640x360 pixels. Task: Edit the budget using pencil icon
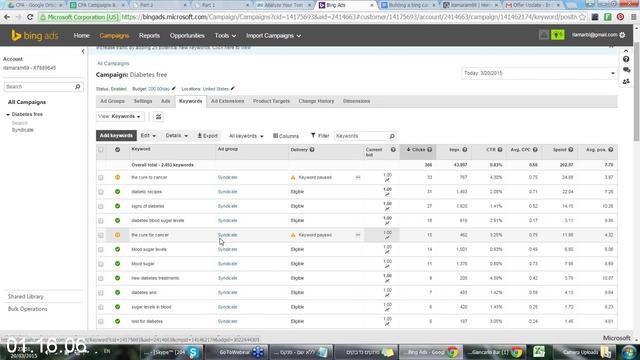173,89
